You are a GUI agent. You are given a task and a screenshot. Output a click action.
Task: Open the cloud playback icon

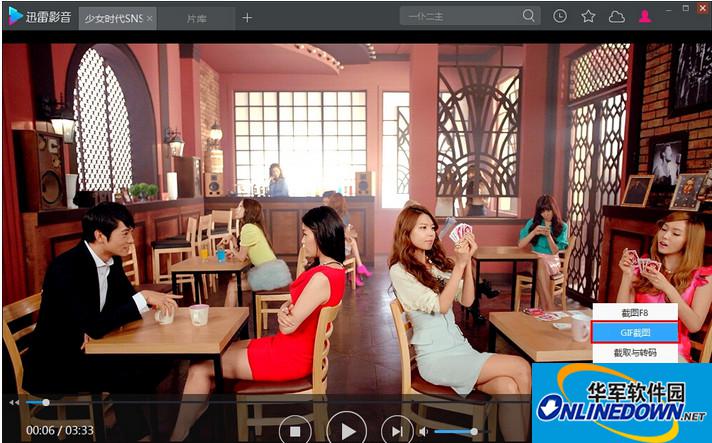click(x=616, y=16)
